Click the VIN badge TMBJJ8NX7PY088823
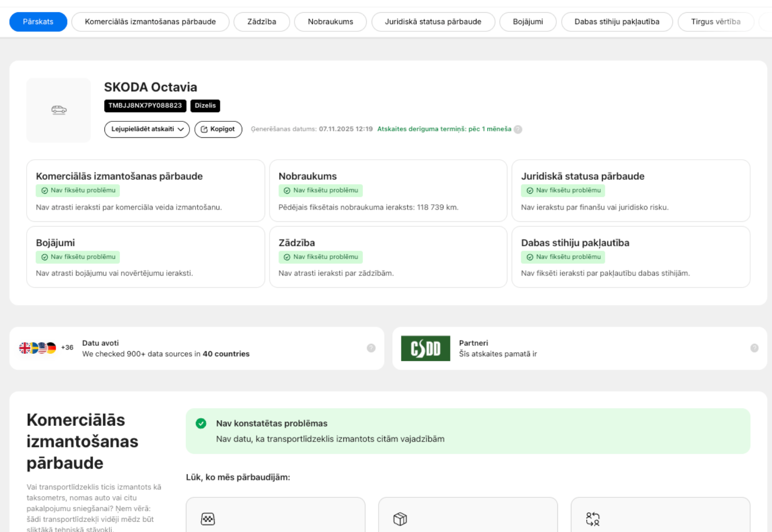Screen dimensions: 772x532 [145, 106]
